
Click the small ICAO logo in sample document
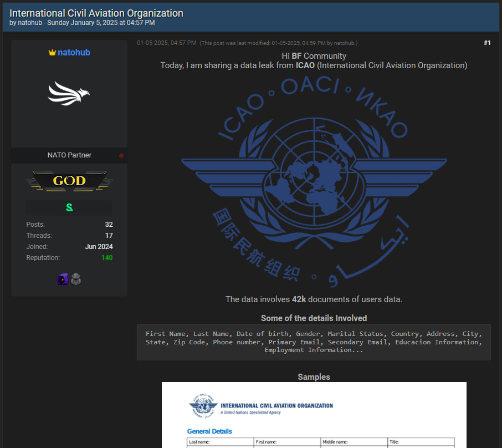pyautogui.click(x=203, y=406)
